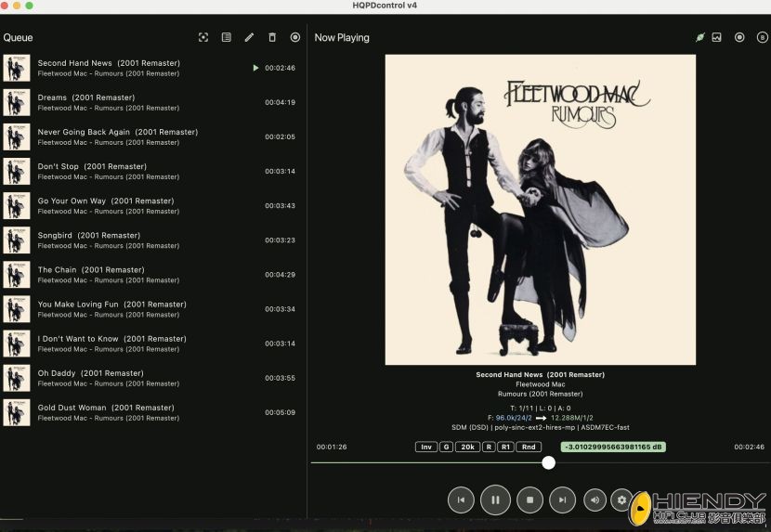
Task: Select 'Second Hand News (2001 Remaster)' in queue
Action: pos(150,68)
